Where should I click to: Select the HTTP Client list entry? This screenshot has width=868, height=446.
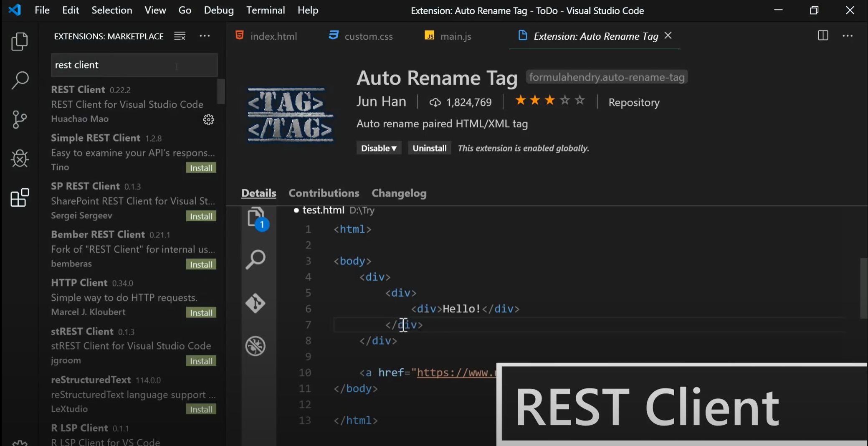(x=134, y=297)
